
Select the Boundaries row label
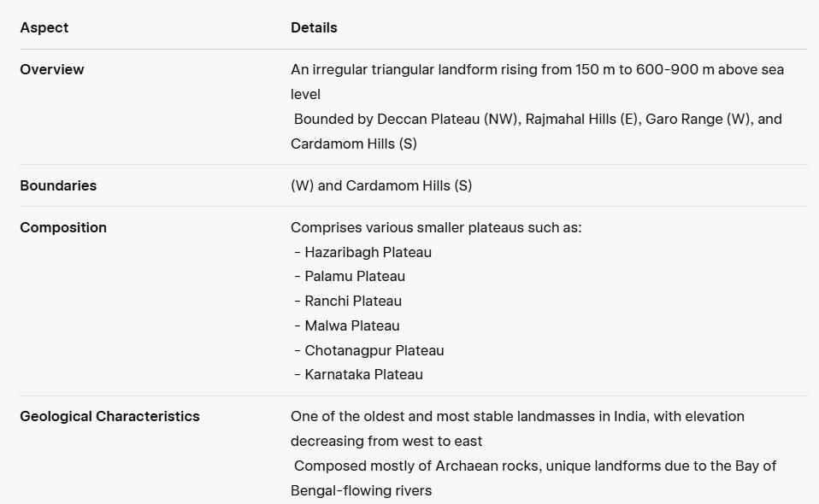tap(58, 185)
